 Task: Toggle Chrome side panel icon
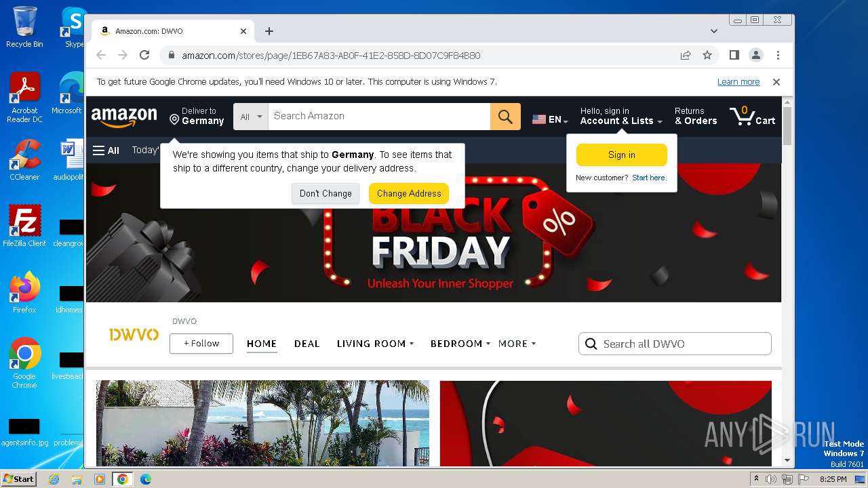coord(734,56)
